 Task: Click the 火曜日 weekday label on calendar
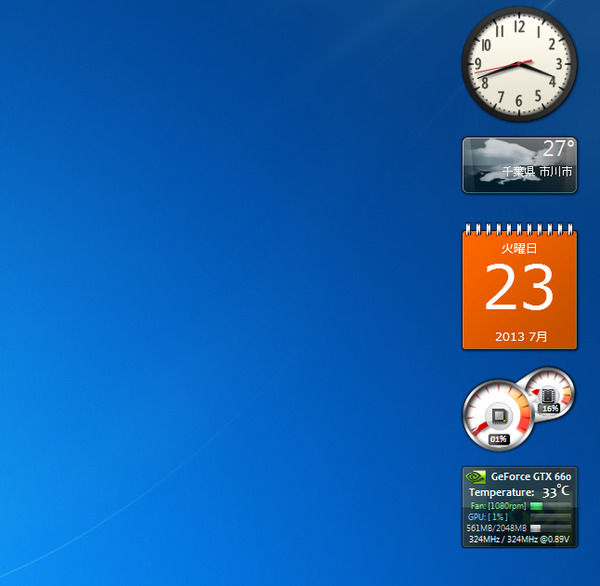pyautogui.click(x=519, y=249)
